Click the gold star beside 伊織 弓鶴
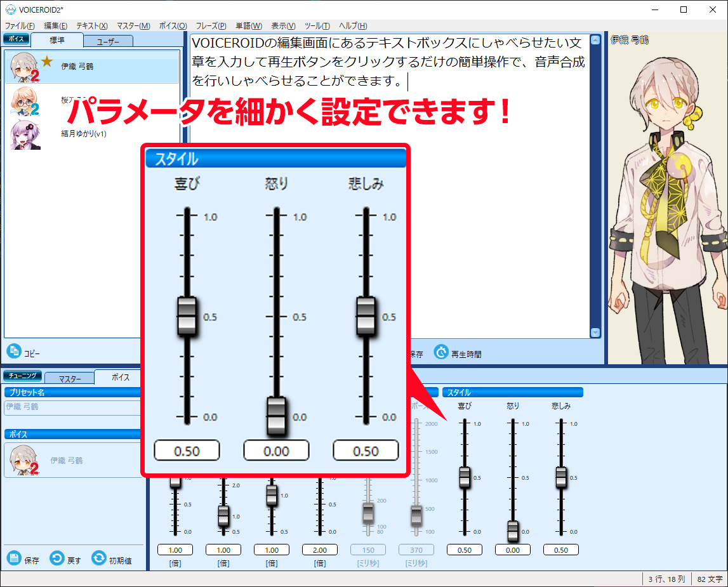This screenshot has width=728, height=587. pyautogui.click(x=47, y=62)
